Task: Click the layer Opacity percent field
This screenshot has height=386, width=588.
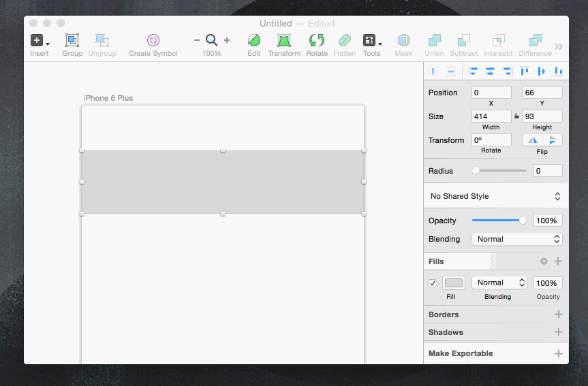Action: coord(548,221)
